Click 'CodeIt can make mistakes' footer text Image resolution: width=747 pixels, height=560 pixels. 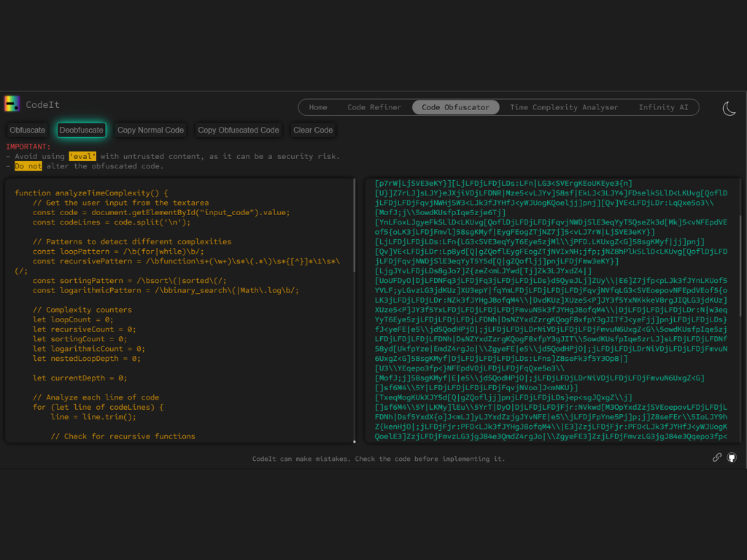tap(379, 459)
